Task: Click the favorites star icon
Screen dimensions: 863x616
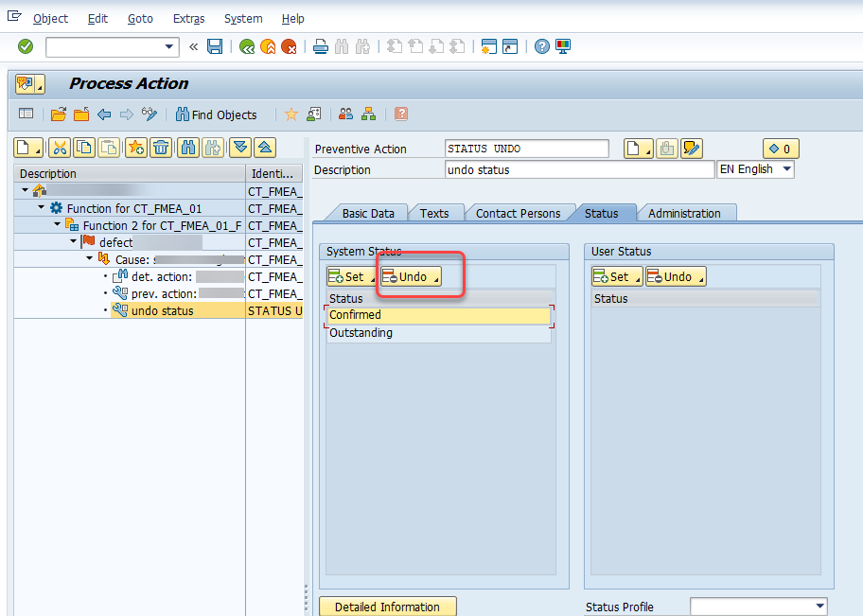Action: (291, 114)
